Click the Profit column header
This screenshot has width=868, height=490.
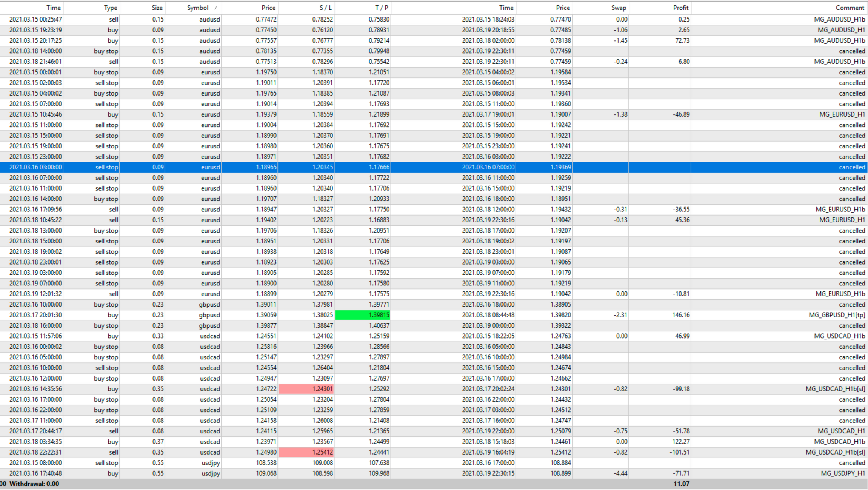[680, 8]
